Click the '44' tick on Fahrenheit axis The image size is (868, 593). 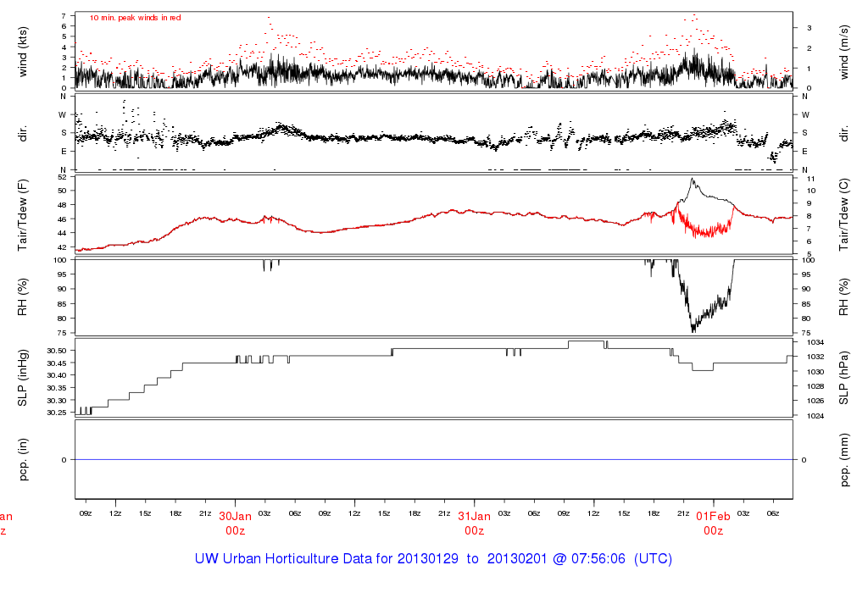point(62,233)
